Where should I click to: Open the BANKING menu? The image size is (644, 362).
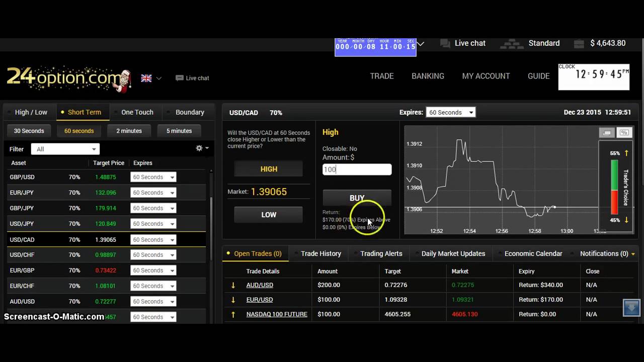pyautogui.click(x=428, y=76)
